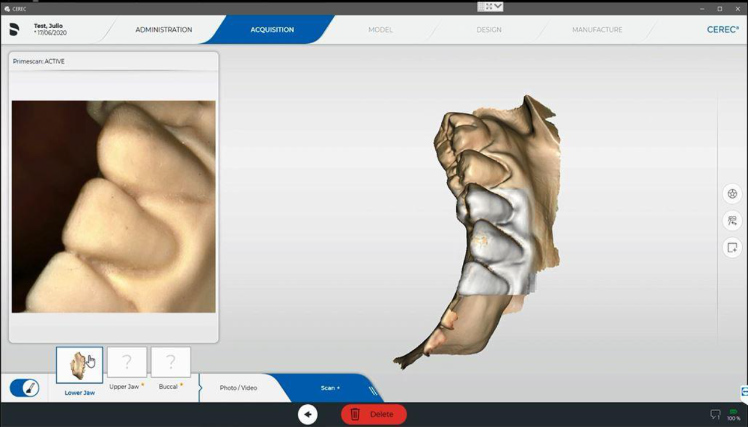
Task: Select the ACQUISITION phase tab
Action: click(272, 30)
